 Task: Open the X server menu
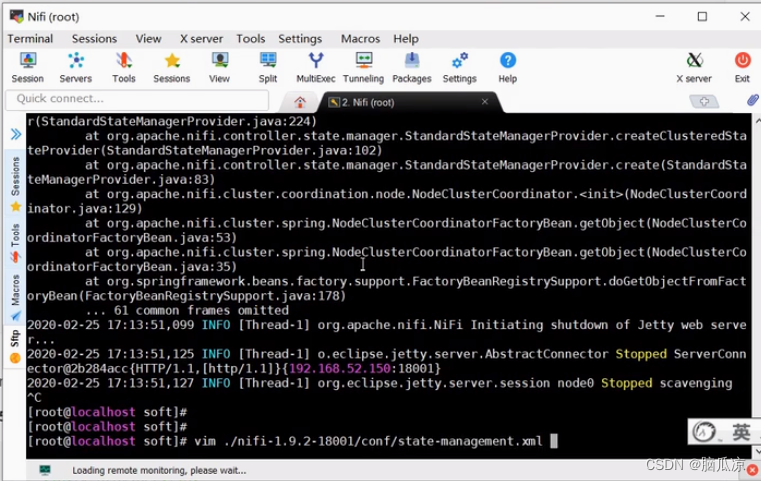[201, 39]
